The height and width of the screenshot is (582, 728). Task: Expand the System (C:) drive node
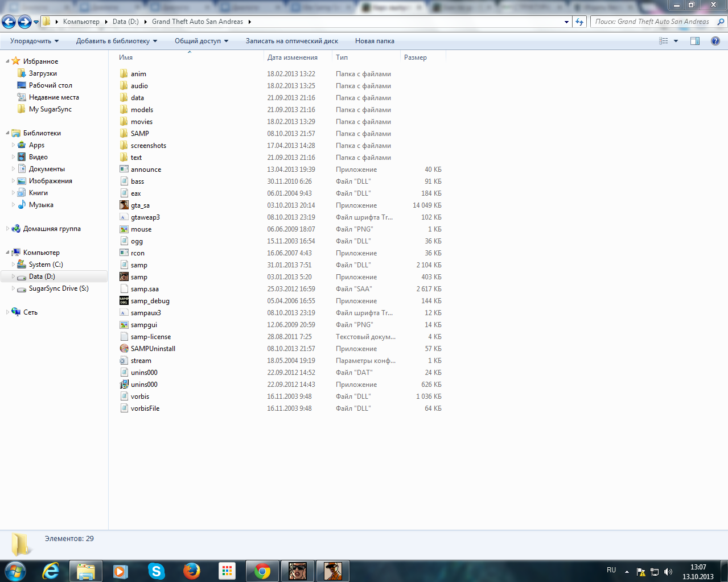pos(14,265)
